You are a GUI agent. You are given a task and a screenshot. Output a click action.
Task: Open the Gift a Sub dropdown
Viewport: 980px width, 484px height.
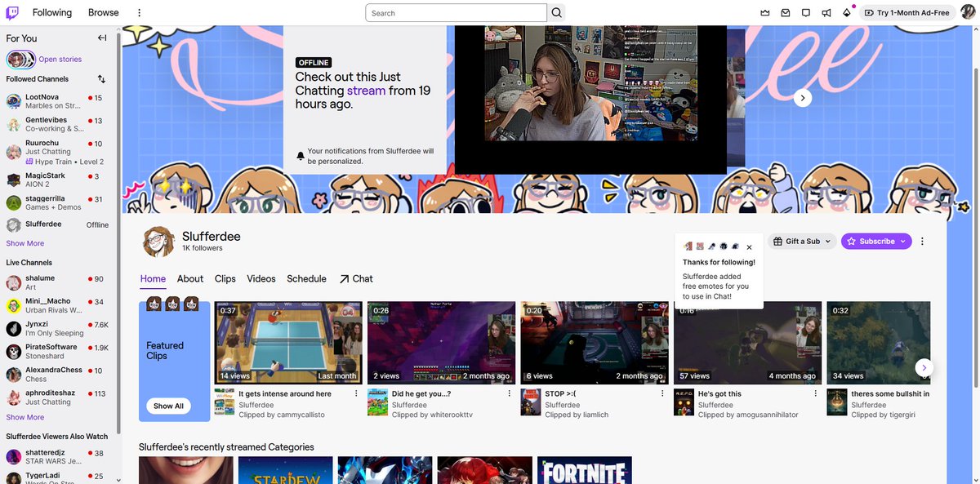coord(803,242)
